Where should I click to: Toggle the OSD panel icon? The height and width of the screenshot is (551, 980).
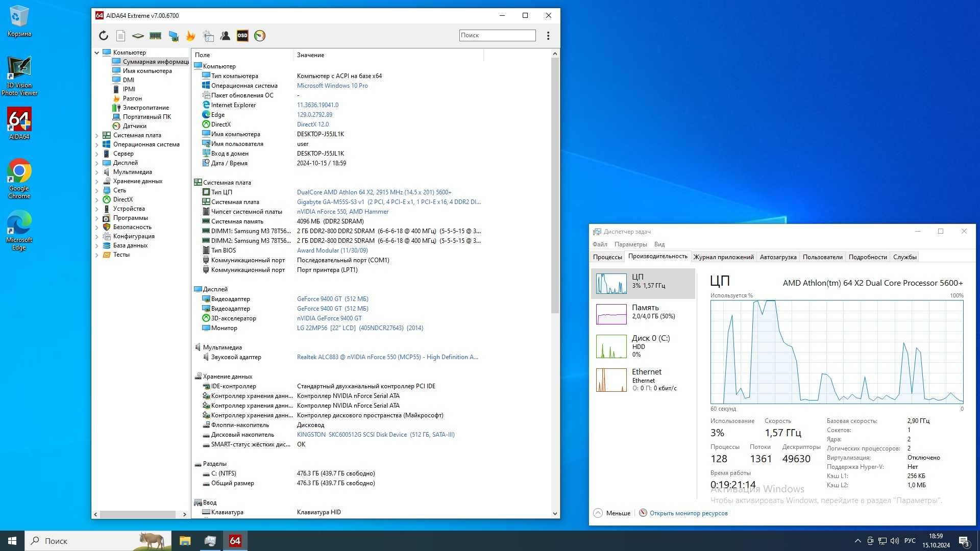point(242,36)
